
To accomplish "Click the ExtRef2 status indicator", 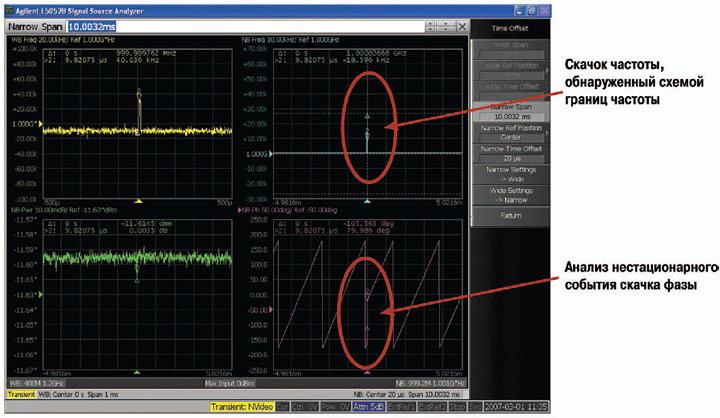I will coord(432,407).
